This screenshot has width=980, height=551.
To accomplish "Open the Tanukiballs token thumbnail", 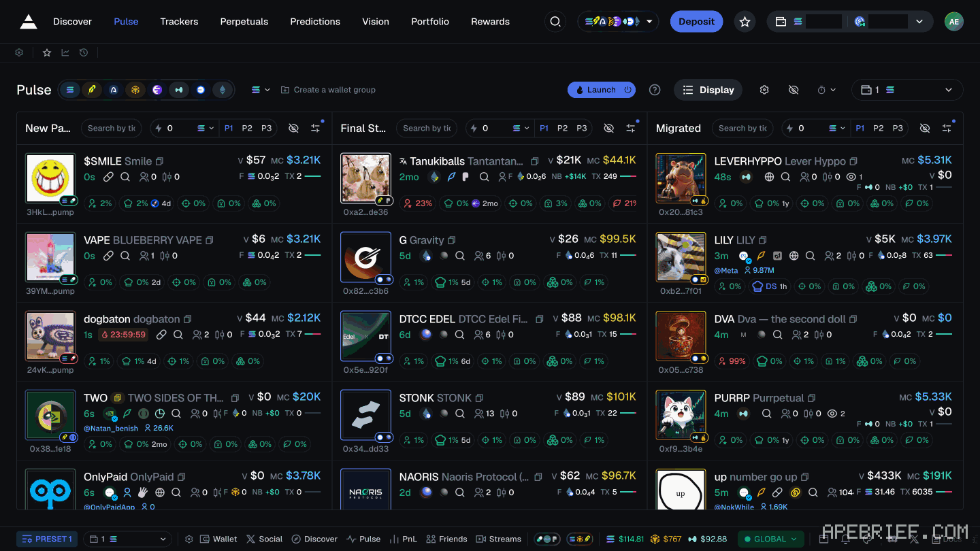I will [x=365, y=178].
